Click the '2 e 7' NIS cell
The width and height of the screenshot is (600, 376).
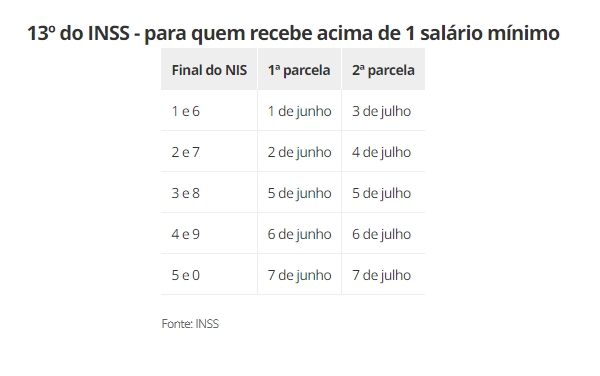click(209, 152)
